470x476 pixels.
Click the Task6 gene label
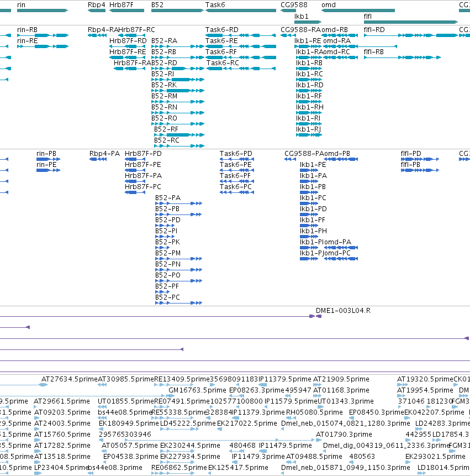(x=215, y=5)
